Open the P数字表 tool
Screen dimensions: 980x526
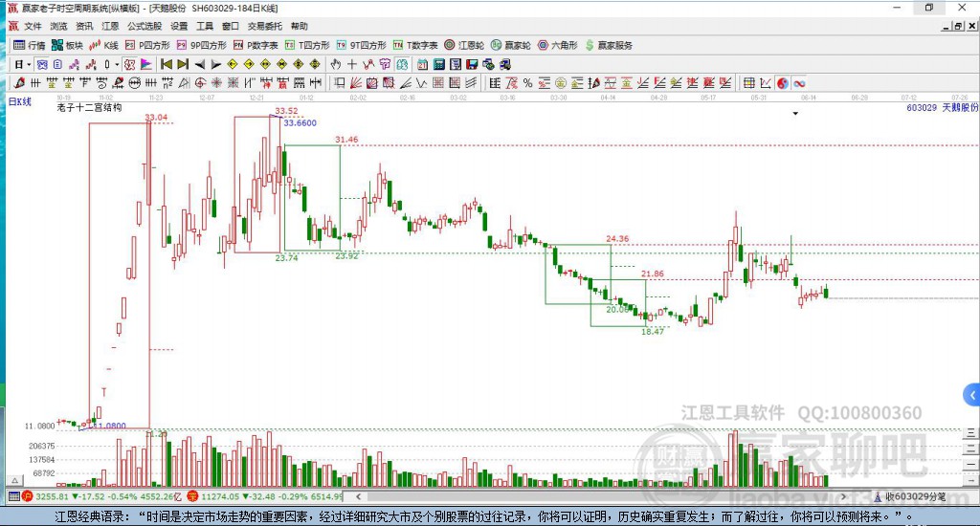[x=256, y=45]
